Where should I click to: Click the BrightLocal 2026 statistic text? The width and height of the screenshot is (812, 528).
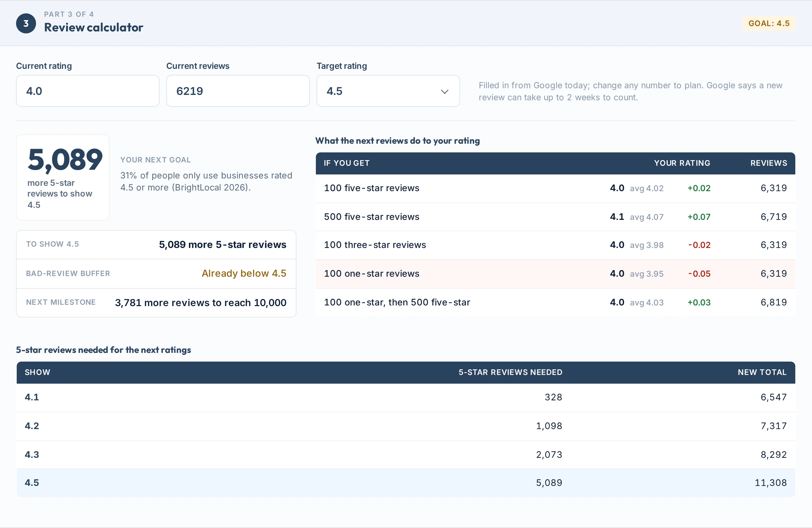(206, 181)
